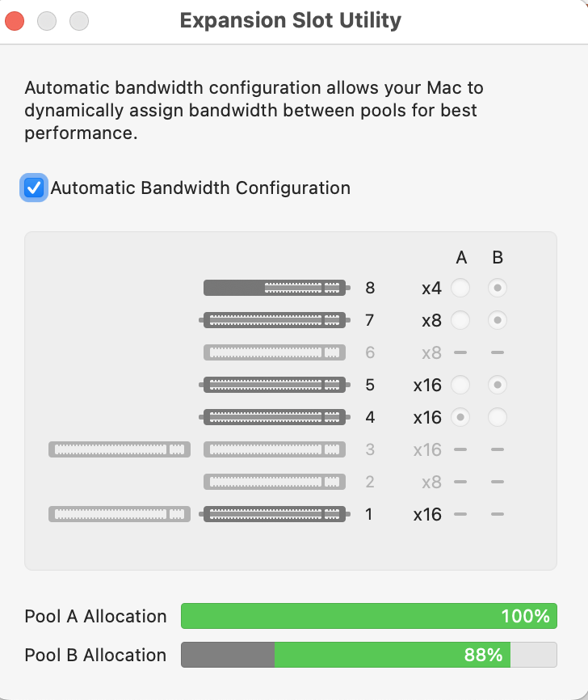
Task: Select Pool B radio for slot 8
Action: click(x=498, y=287)
